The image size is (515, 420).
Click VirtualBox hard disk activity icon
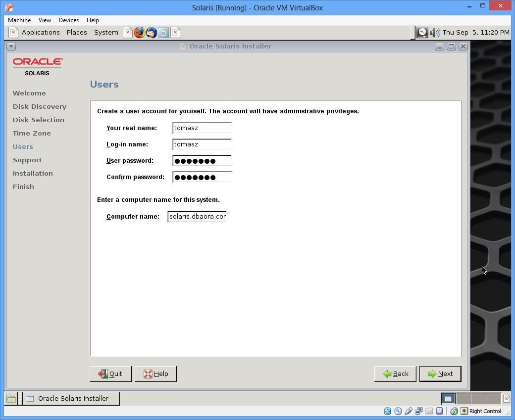[x=388, y=411]
